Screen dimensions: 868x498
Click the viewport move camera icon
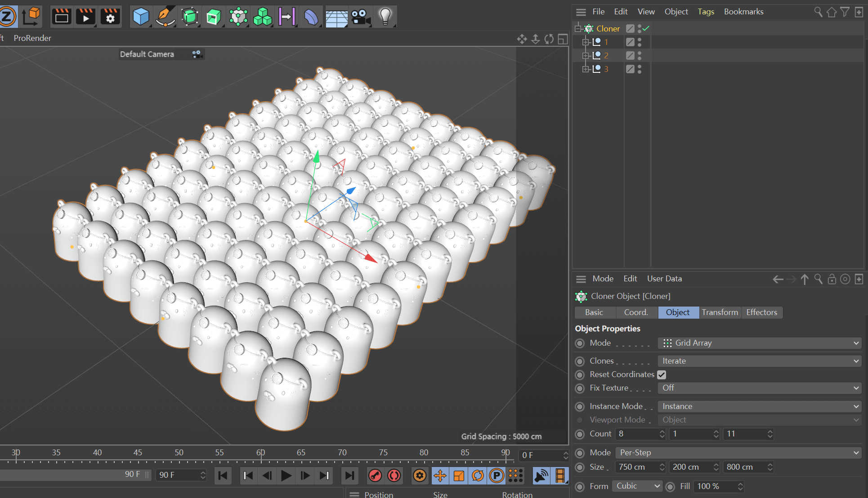pos(522,39)
